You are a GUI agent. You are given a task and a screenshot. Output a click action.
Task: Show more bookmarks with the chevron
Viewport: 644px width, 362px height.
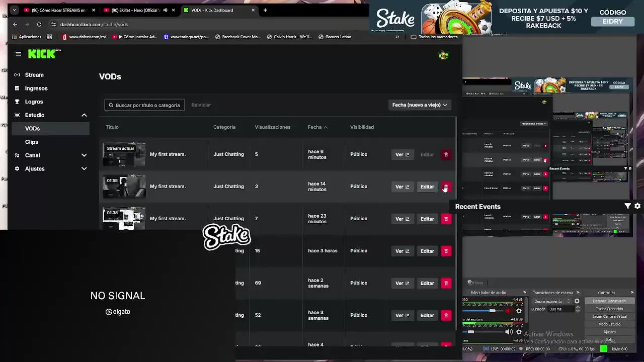397,37
